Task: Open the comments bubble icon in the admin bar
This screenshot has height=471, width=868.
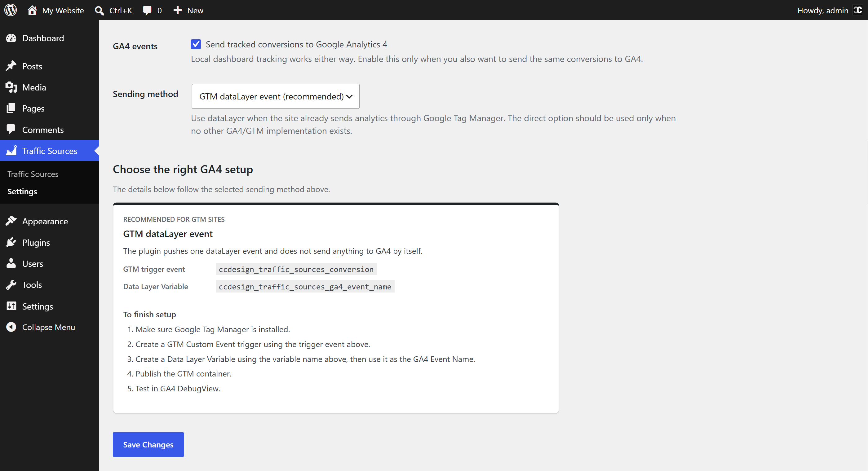Action: click(147, 11)
